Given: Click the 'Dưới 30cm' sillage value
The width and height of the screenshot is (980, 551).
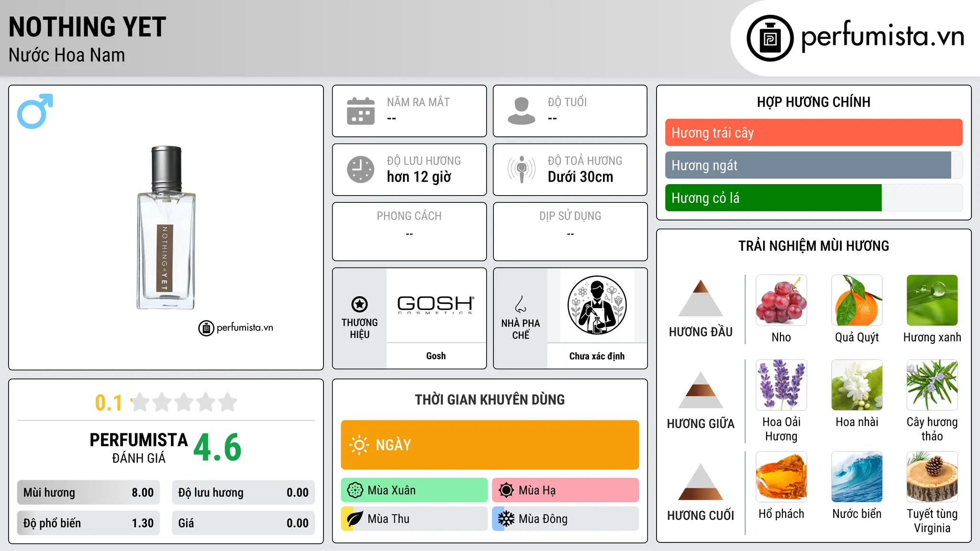Looking at the screenshot, I should pos(580,177).
